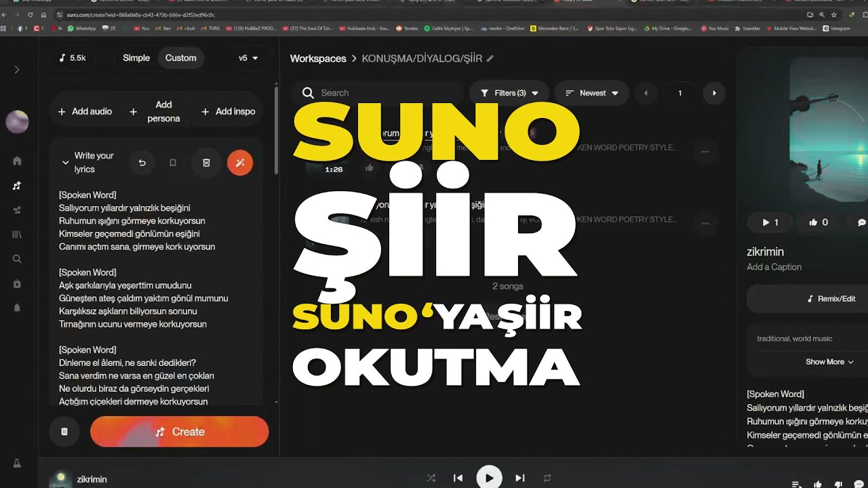Switch to the Simple mode tab

coord(136,58)
